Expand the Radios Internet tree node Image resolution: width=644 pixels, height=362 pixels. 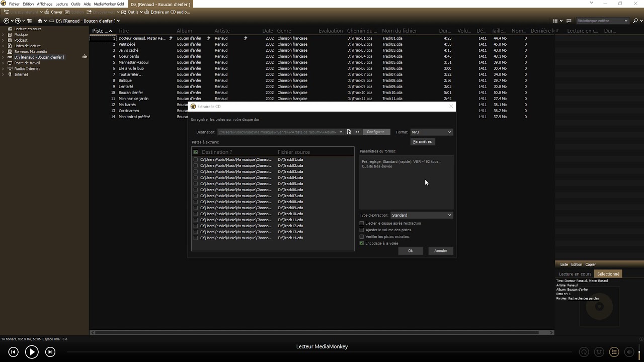(3, 68)
